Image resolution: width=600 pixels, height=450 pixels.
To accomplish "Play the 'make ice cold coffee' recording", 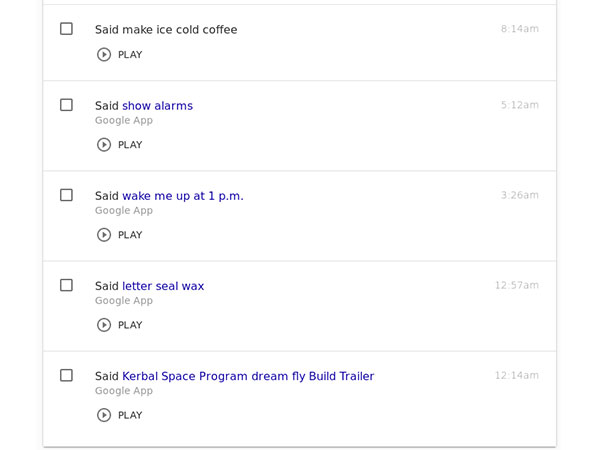I will pos(119,55).
